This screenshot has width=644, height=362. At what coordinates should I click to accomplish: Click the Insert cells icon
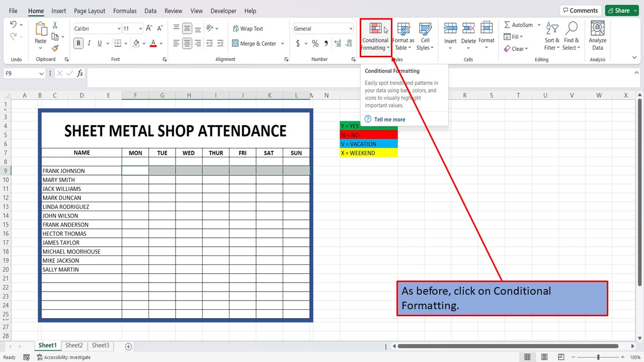[450, 28]
